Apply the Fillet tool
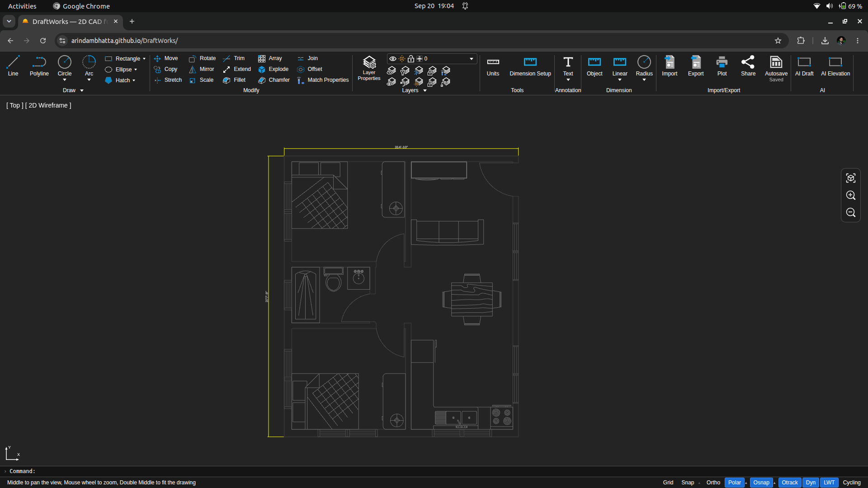 [x=234, y=80]
